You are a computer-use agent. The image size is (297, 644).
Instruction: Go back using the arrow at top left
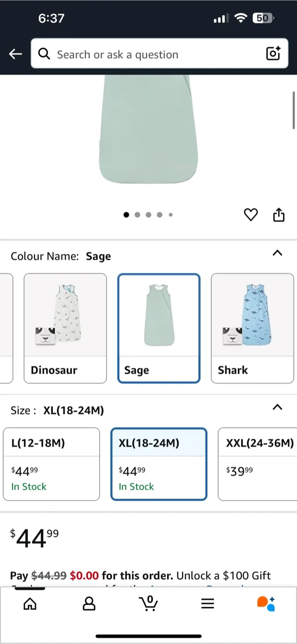pyautogui.click(x=15, y=54)
